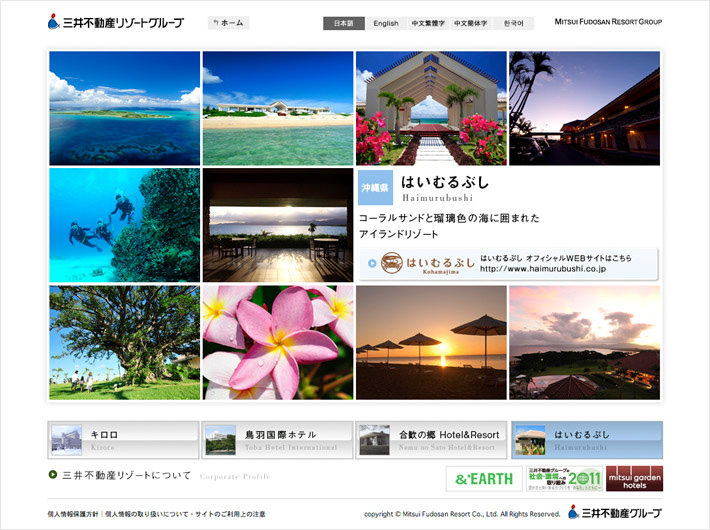Viewport: 710px width, 530px height.
Task: Open pink plumeria flower photo
Action: click(x=278, y=342)
